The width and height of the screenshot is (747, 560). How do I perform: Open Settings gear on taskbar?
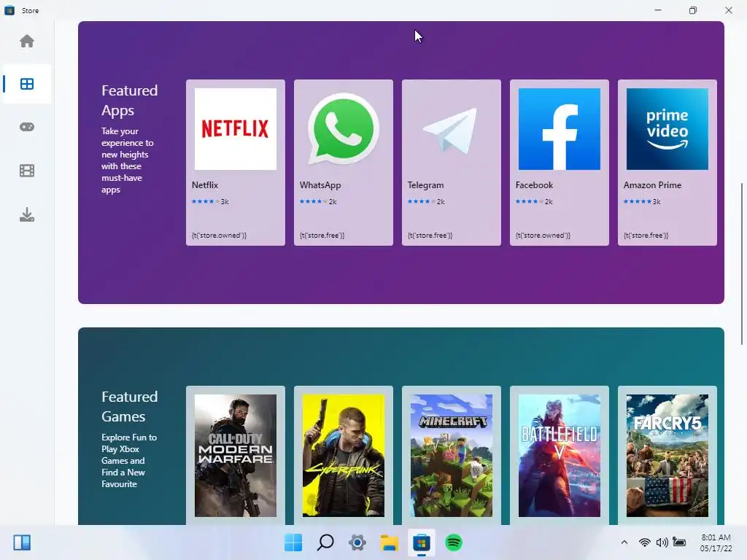[x=357, y=542]
